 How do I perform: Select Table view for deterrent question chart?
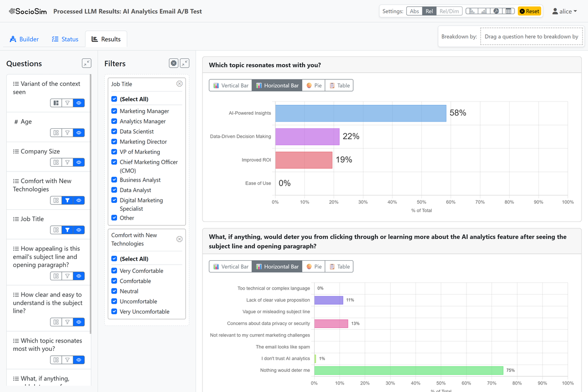click(x=339, y=267)
